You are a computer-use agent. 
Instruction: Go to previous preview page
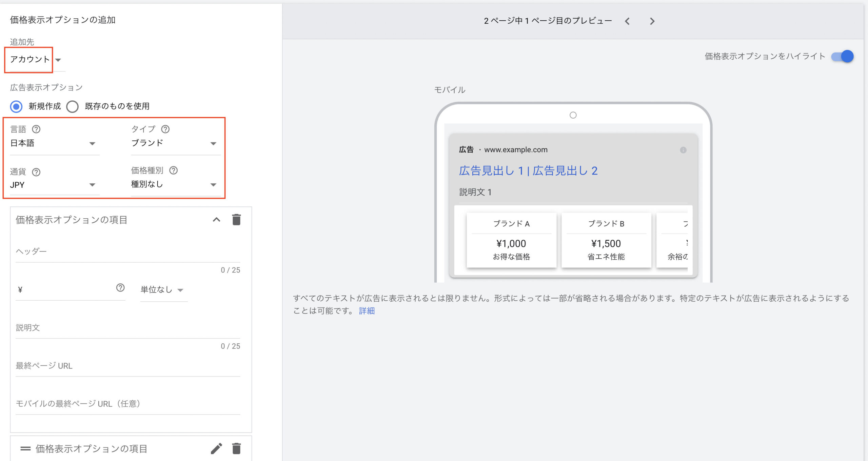tap(627, 21)
